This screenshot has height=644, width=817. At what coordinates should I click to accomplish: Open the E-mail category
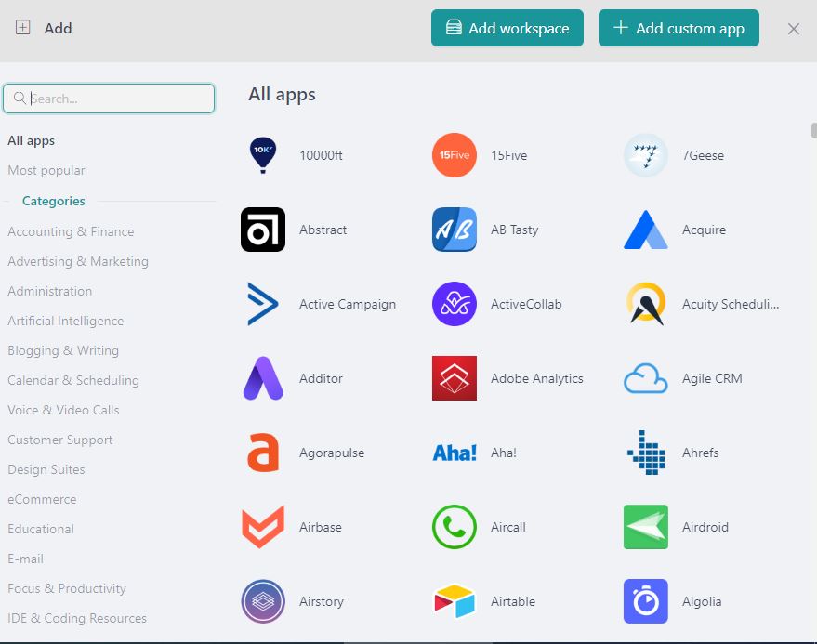(25, 559)
